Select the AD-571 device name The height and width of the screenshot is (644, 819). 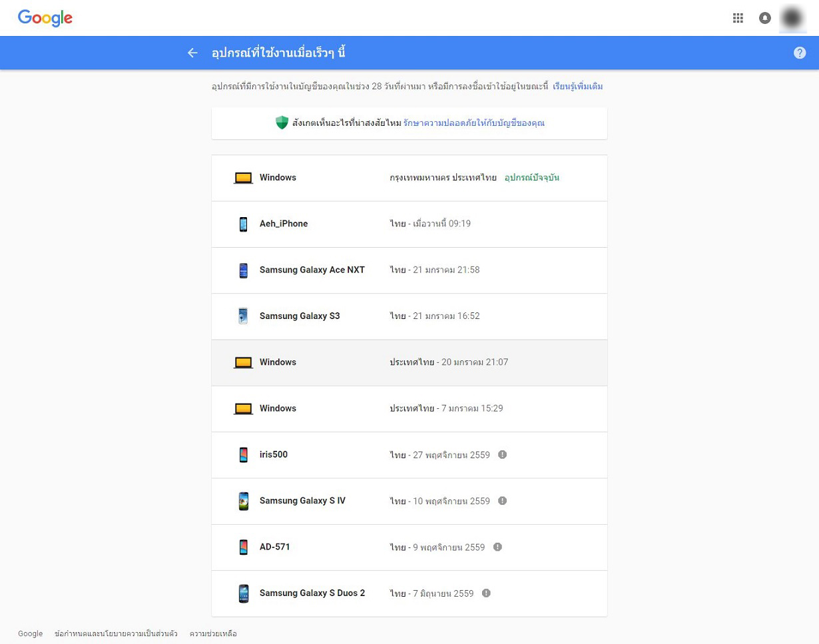point(274,547)
